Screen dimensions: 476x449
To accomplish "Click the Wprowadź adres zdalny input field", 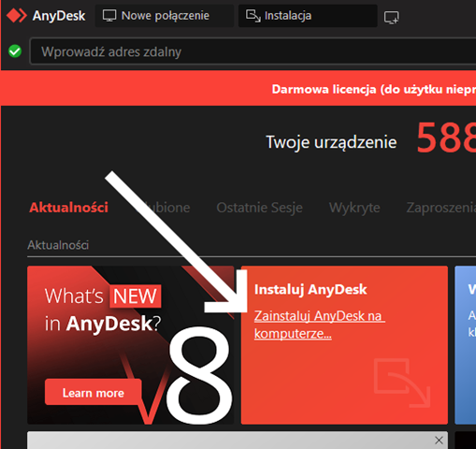I will pyautogui.click(x=253, y=51).
